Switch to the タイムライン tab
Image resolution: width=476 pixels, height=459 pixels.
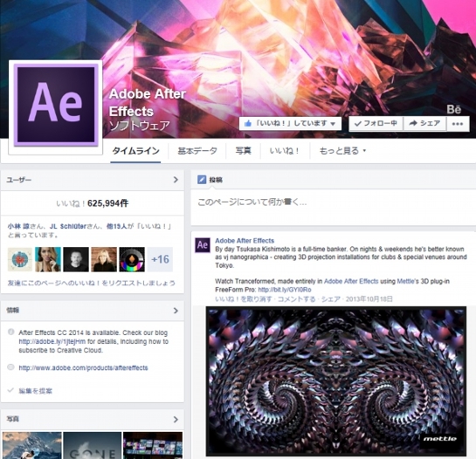(x=135, y=151)
